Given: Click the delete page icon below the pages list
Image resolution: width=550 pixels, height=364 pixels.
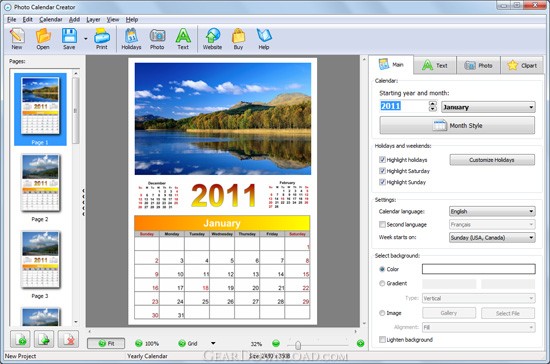Looking at the screenshot, I should point(68,339).
